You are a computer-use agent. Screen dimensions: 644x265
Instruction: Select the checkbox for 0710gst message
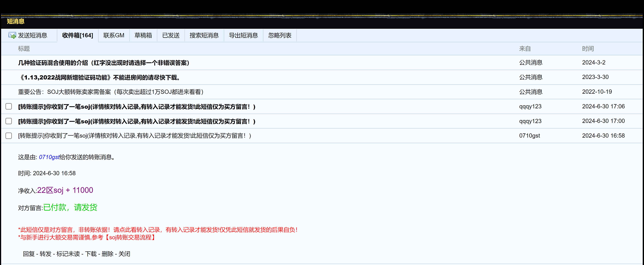pyautogui.click(x=9, y=136)
